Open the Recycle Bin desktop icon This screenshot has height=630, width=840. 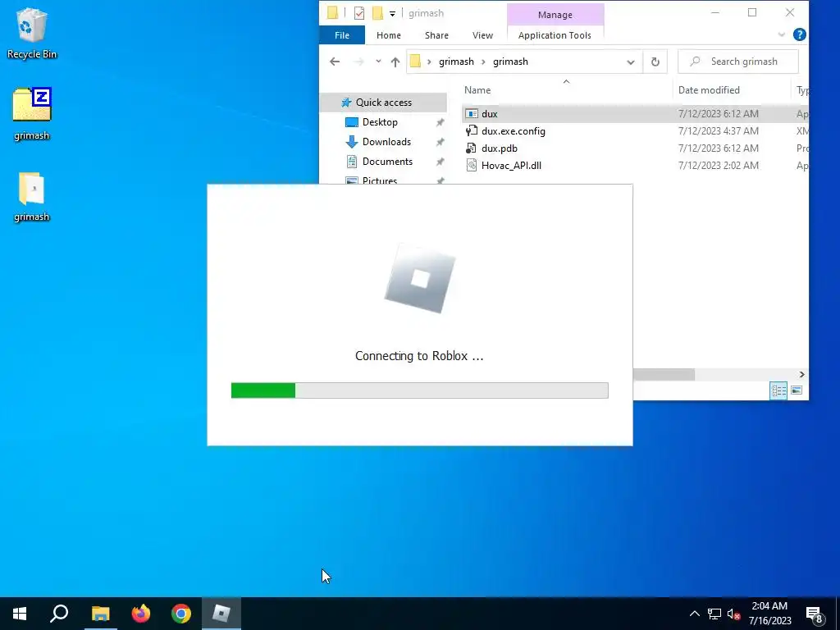coord(32,33)
